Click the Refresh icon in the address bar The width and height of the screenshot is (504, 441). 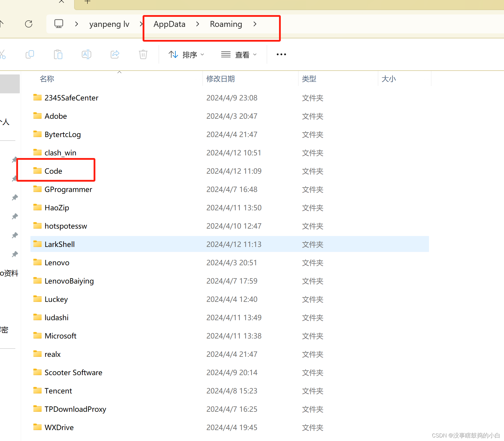coord(28,24)
